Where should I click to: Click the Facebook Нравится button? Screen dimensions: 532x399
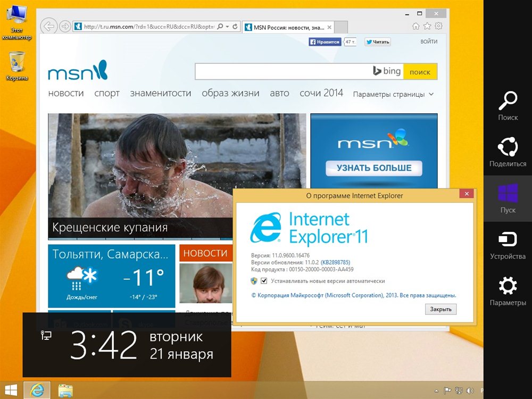[325, 41]
